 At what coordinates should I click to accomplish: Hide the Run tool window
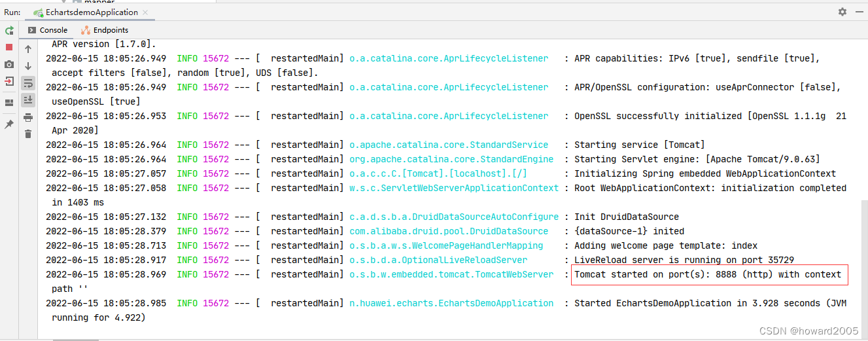pyautogui.click(x=858, y=12)
